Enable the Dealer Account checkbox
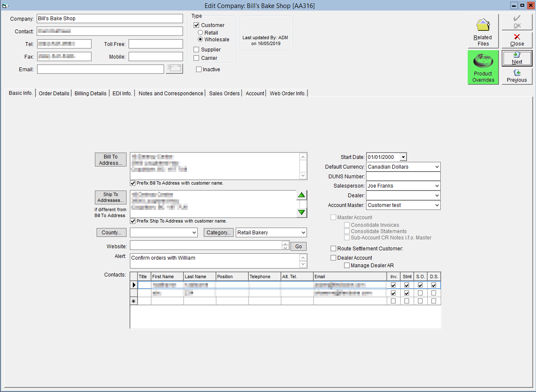Screen dimensions: 536x392 [x=334, y=258]
